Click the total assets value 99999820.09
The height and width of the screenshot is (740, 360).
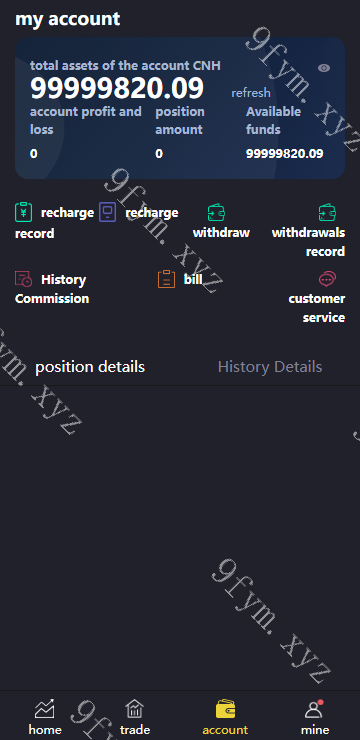point(117,88)
